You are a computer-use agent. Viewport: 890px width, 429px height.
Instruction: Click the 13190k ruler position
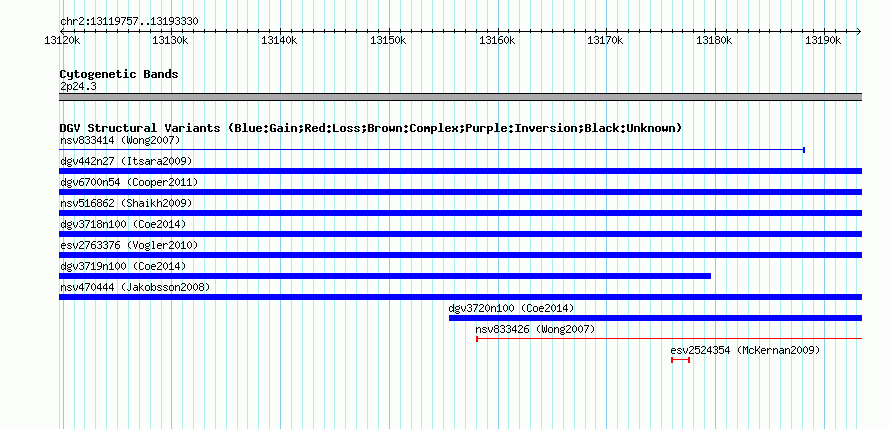(824, 40)
